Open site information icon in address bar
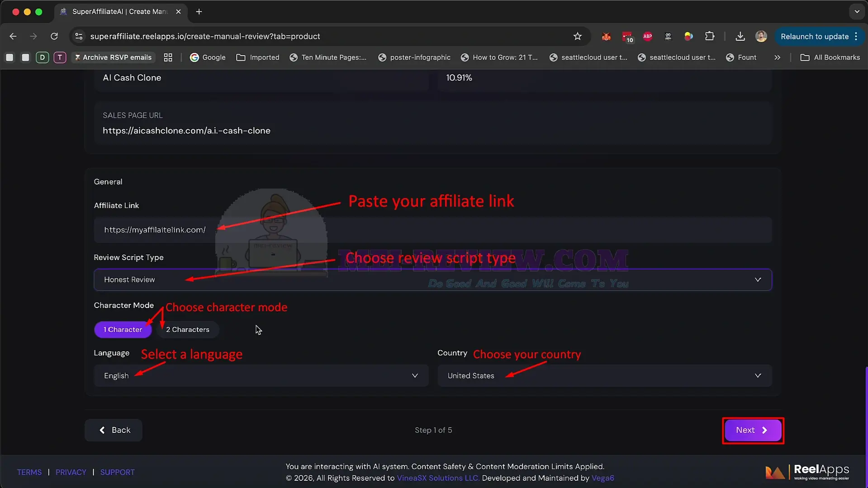The height and width of the screenshot is (488, 868). pyautogui.click(x=79, y=36)
